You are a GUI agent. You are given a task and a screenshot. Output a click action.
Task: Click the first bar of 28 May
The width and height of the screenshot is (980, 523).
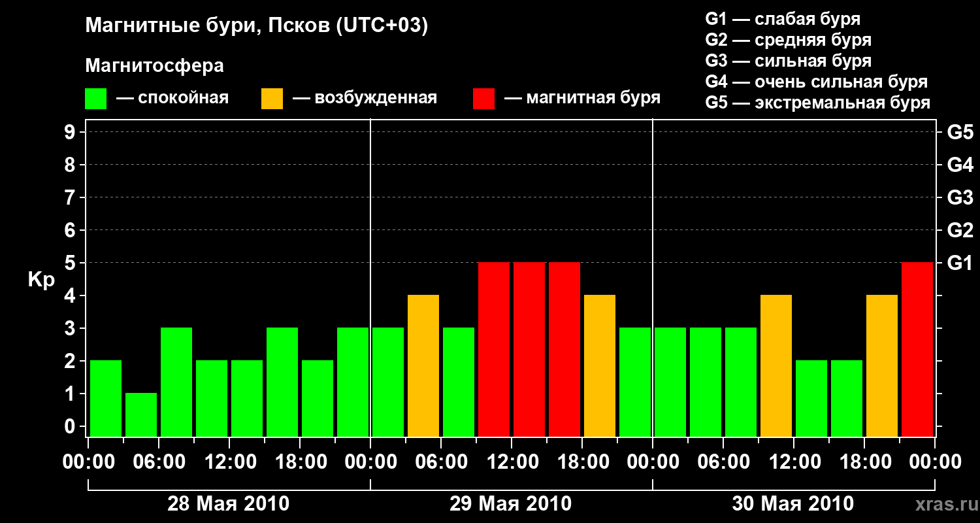pos(106,398)
